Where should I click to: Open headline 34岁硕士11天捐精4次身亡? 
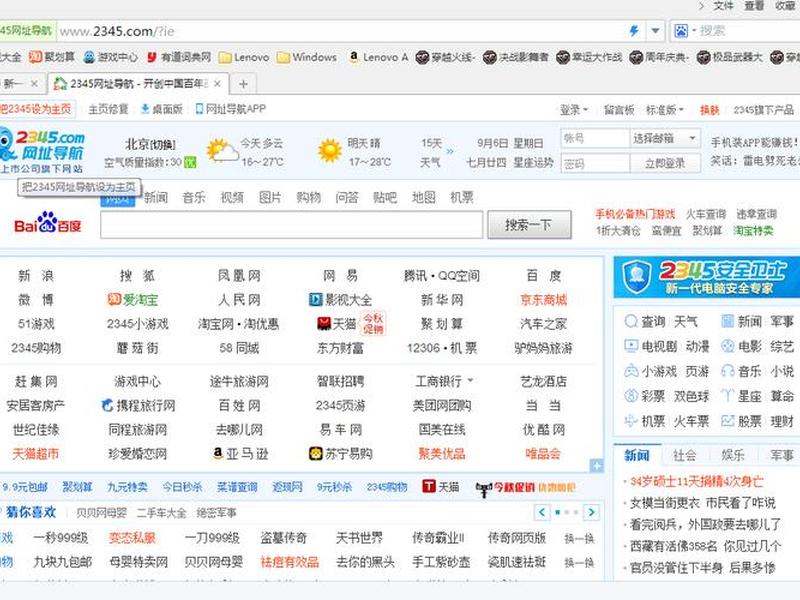point(696,481)
